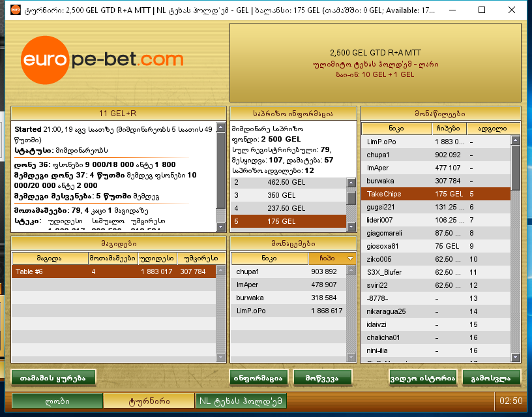Select participant -8778-
Viewport: 532px width, 417px height.
[436, 298]
